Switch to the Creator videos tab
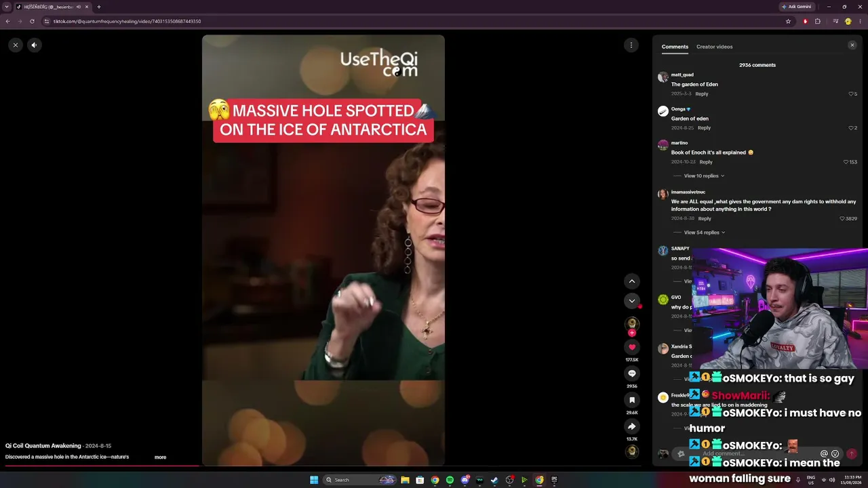The height and width of the screenshot is (488, 868). click(714, 47)
